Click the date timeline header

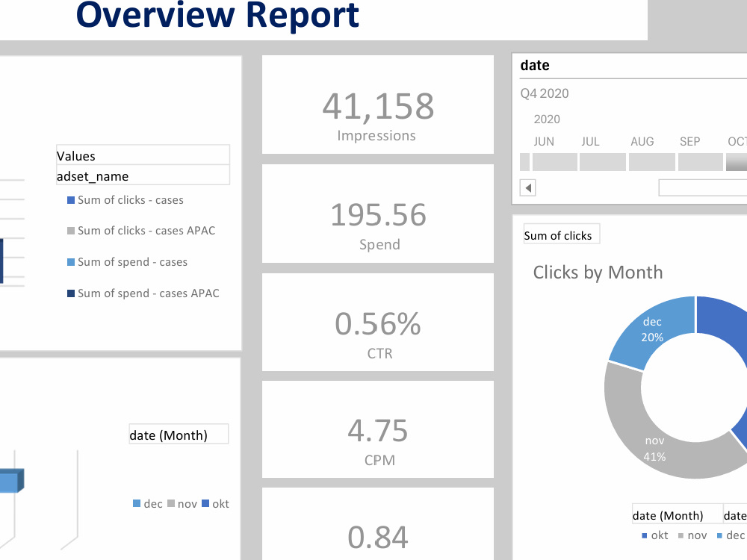[535, 65]
